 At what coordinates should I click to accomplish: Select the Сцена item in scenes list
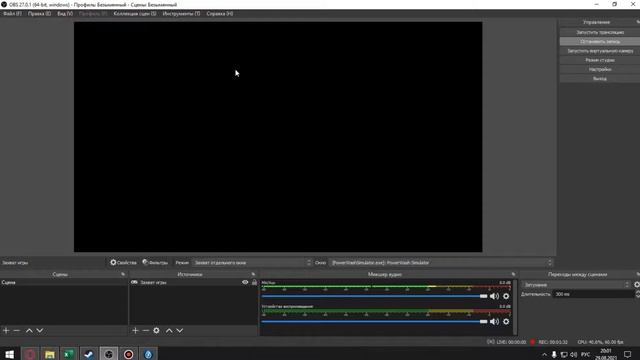click(x=64, y=282)
